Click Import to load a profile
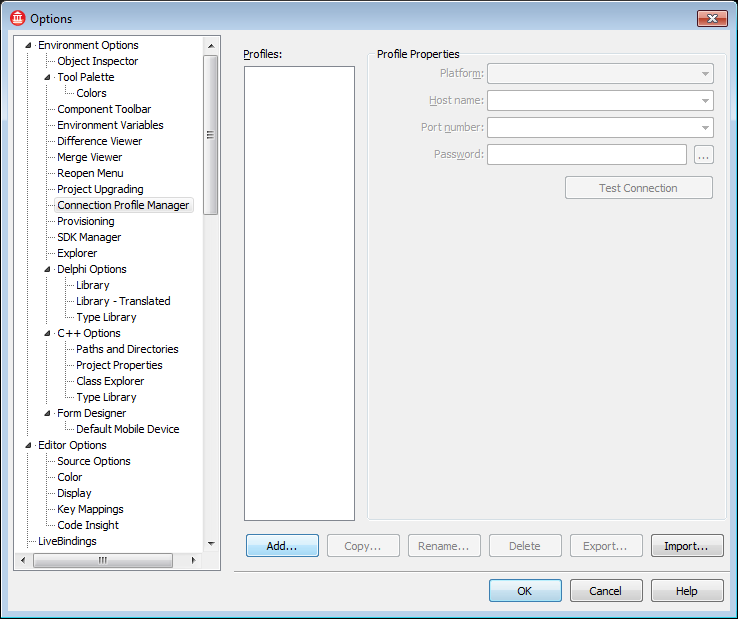 click(687, 546)
